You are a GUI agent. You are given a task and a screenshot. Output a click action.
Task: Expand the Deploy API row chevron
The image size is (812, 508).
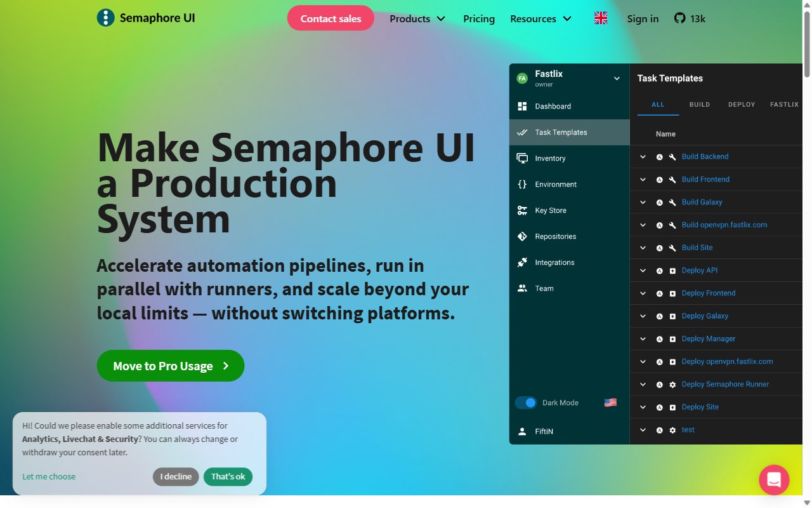[643, 271]
